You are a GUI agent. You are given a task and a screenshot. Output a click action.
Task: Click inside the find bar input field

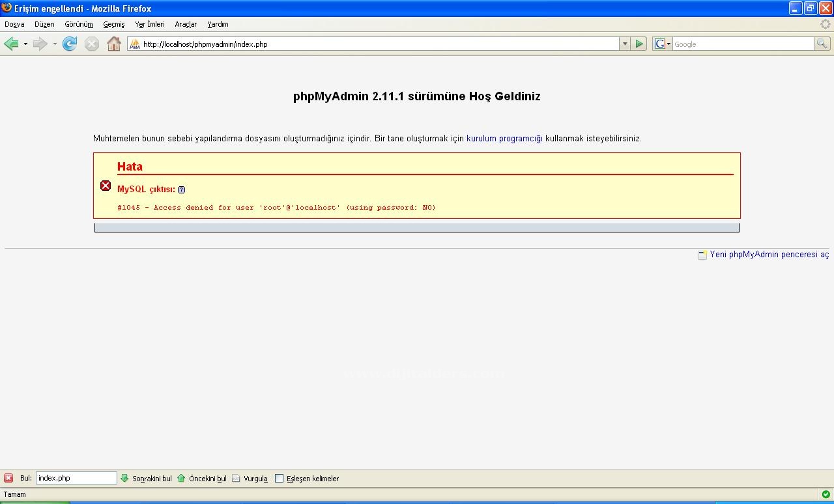pos(75,477)
